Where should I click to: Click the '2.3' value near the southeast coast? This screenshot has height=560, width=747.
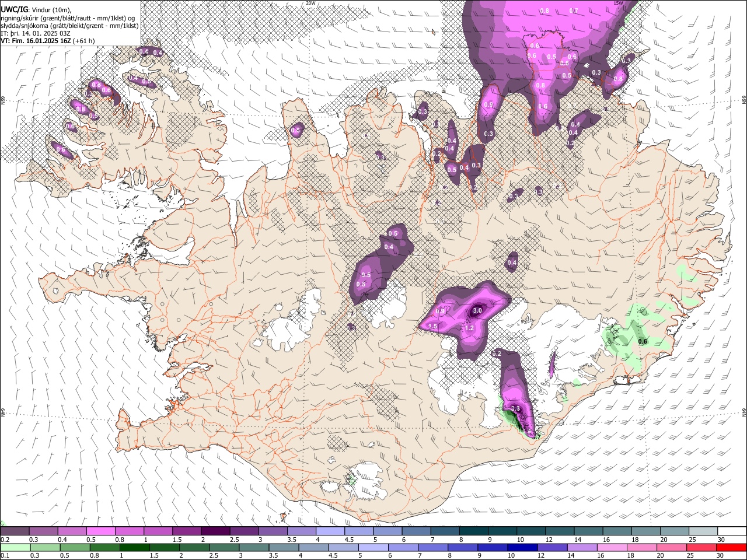click(515, 408)
